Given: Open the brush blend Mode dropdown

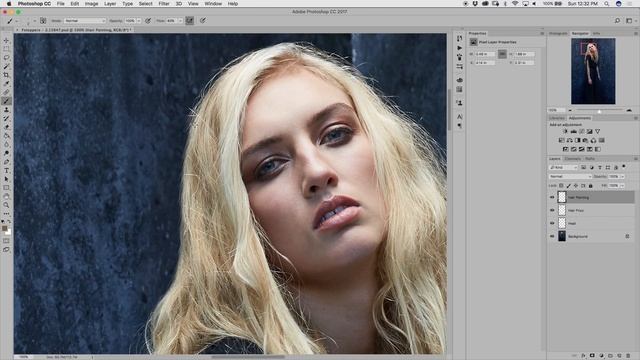Looking at the screenshot, I should [x=85, y=20].
